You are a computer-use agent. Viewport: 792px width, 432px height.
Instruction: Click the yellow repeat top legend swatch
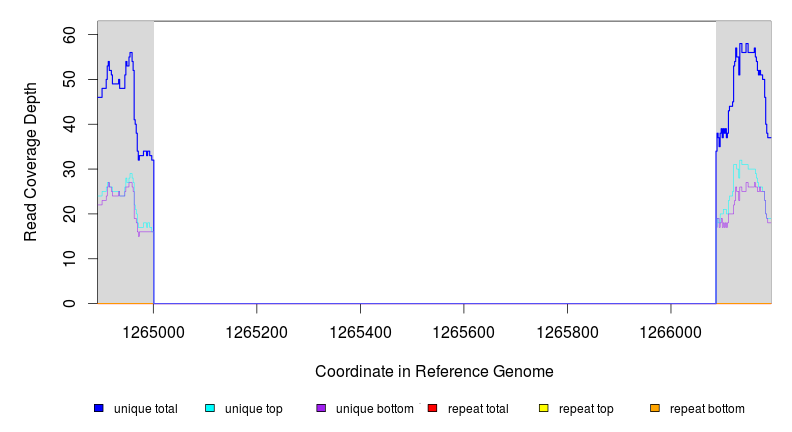coord(544,408)
